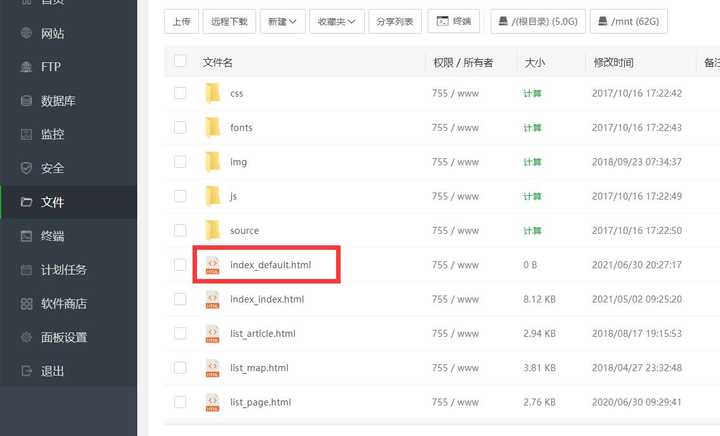The height and width of the screenshot is (436, 720).
Task: Sort by the 文件名 column header
Action: click(218, 62)
